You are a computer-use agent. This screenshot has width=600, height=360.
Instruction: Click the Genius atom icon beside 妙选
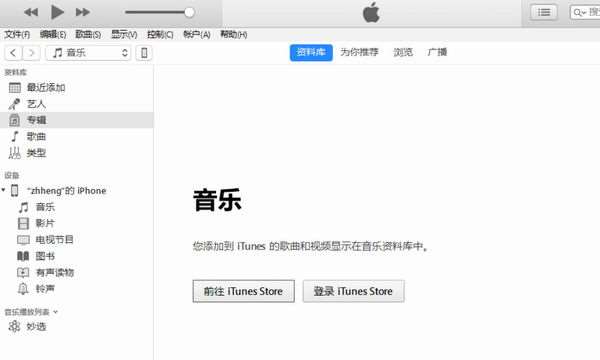click(x=15, y=327)
